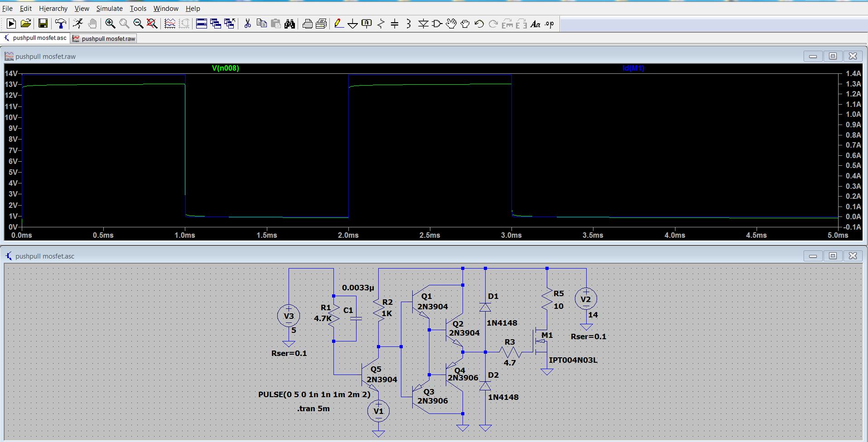This screenshot has width=868, height=442.
Task: Open the Tools menu
Action: [x=138, y=8]
